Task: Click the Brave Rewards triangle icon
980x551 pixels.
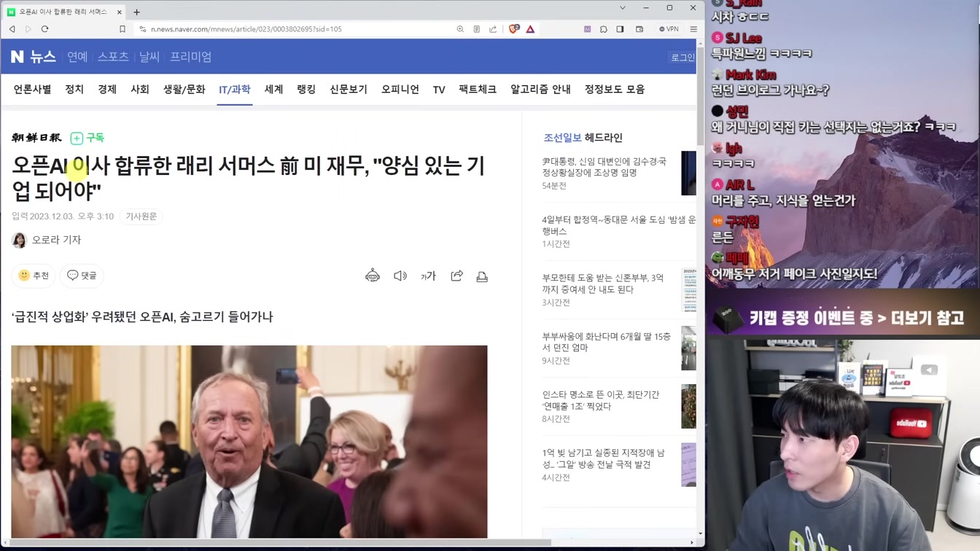Action: click(530, 29)
